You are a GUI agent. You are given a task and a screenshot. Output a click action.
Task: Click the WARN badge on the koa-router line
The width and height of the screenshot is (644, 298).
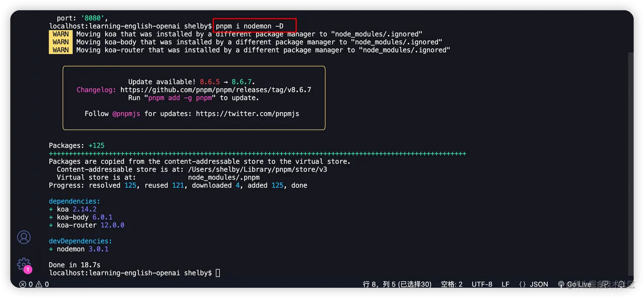click(60, 50)
